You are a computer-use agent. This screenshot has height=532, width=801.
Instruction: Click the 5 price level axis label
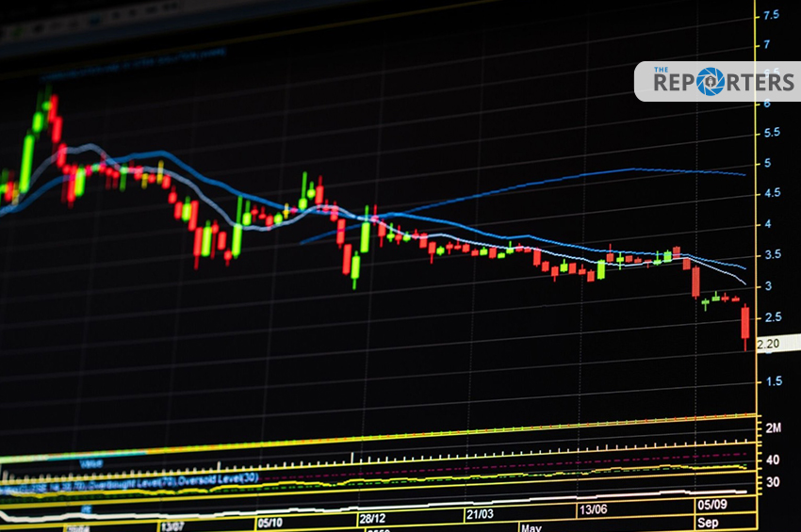768,164
